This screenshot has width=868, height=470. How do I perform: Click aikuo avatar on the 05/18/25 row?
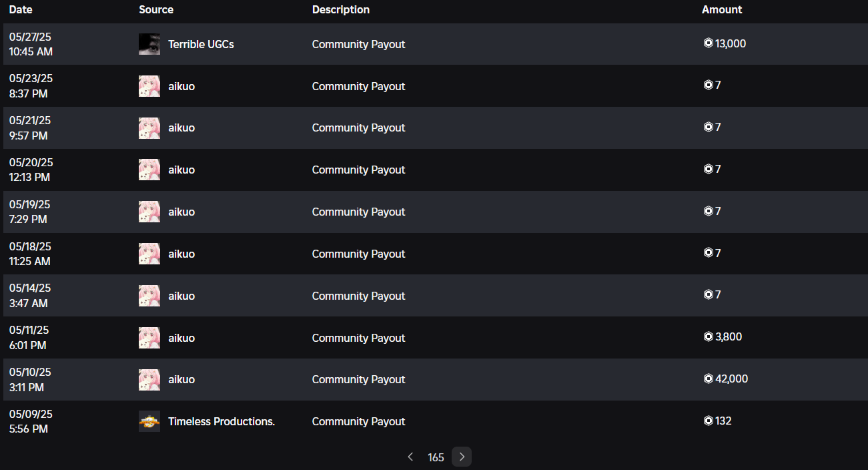149,254
